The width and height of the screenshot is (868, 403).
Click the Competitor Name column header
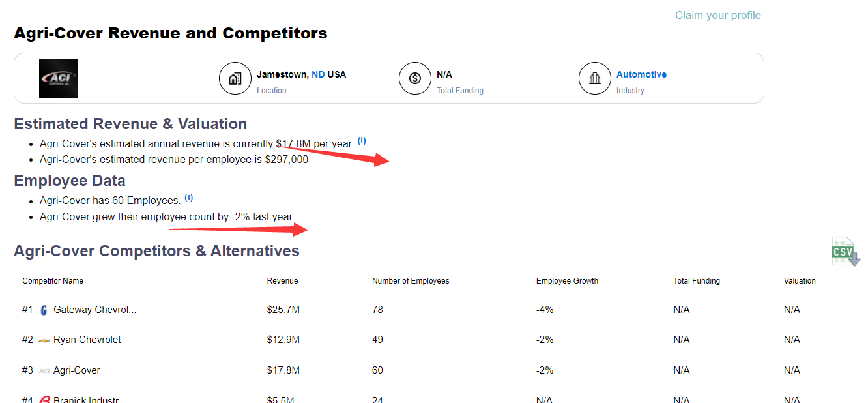tap(53, 281)
